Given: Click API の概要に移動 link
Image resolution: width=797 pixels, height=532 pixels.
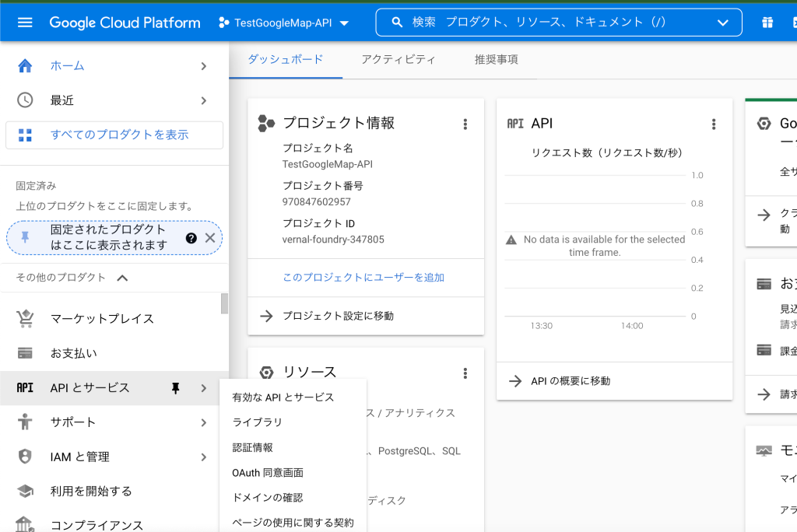Looking at the screenshot, I should tap(571, 381).
